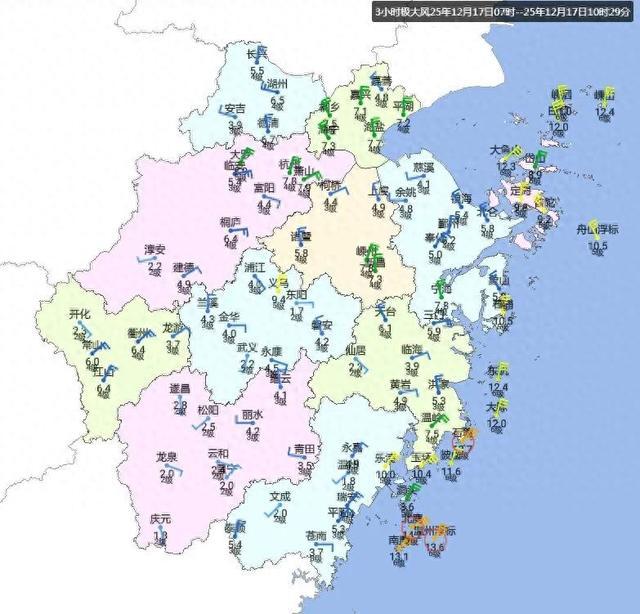
Task: Click the 长兴 station label
Action: coord(257,53)
